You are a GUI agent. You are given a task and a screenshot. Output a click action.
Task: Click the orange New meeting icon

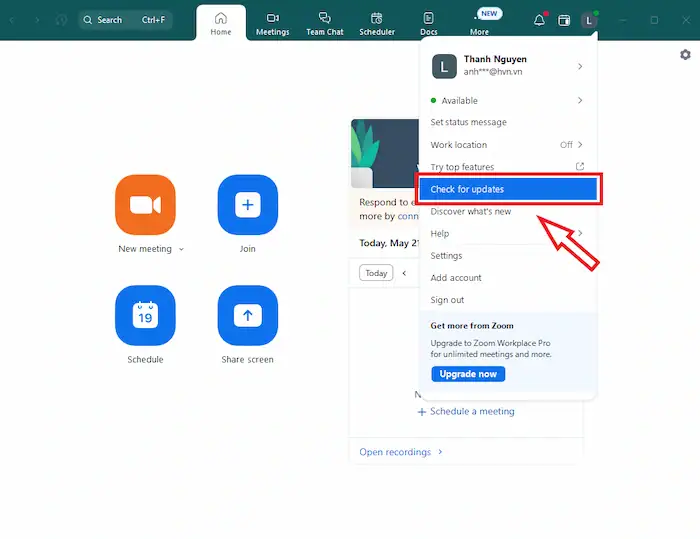coord(145,204)
